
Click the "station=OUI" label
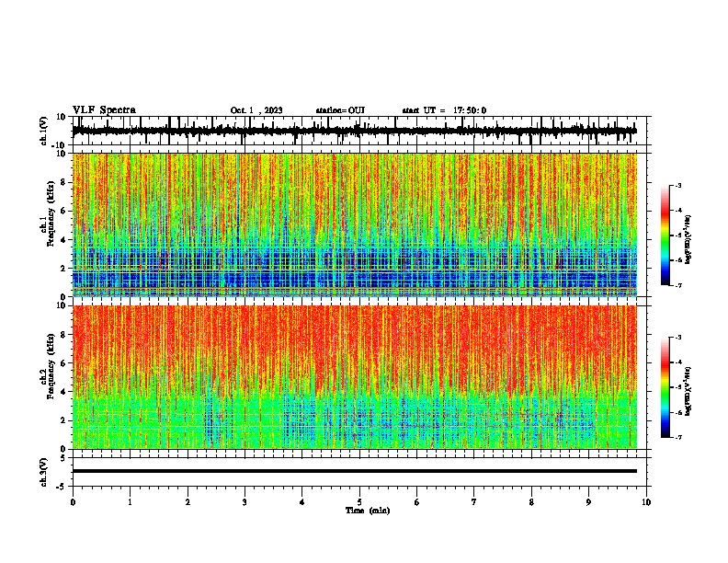(340, 110)
